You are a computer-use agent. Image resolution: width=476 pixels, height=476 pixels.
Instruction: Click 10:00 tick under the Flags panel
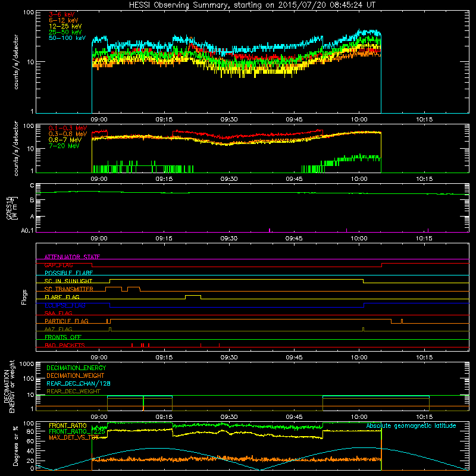(x=359, y=358)
